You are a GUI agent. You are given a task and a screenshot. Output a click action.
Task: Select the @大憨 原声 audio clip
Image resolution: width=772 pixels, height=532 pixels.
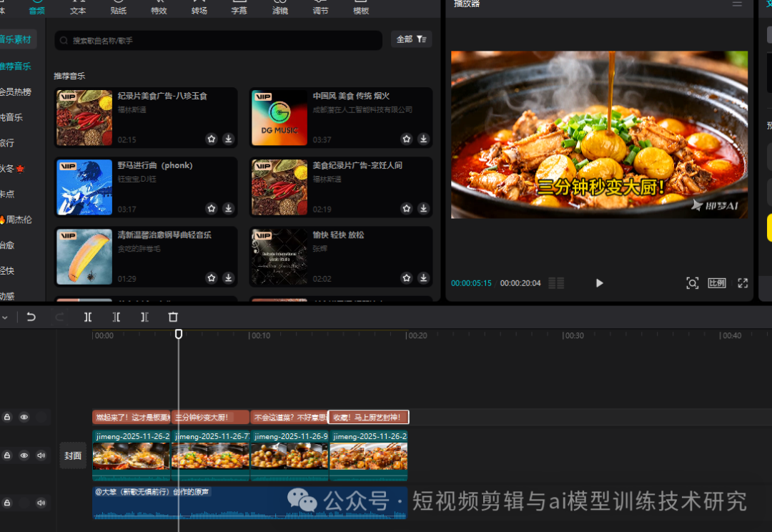(249, 503)
